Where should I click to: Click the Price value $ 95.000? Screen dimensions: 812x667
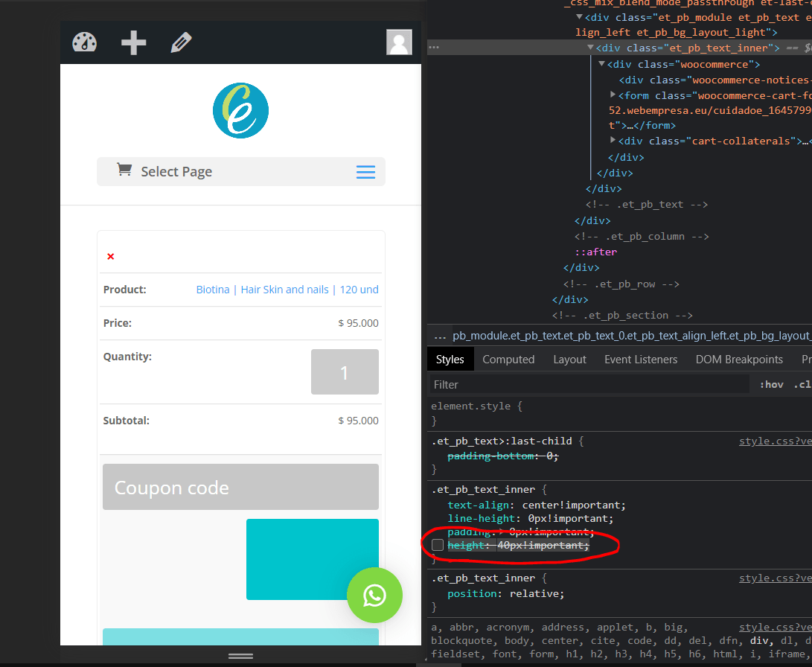[358, 323]
